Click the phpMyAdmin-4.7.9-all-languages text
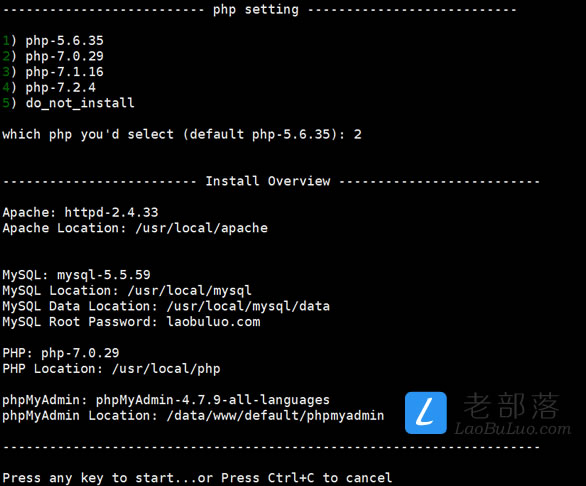586x486 pixels. coord(213,400)
